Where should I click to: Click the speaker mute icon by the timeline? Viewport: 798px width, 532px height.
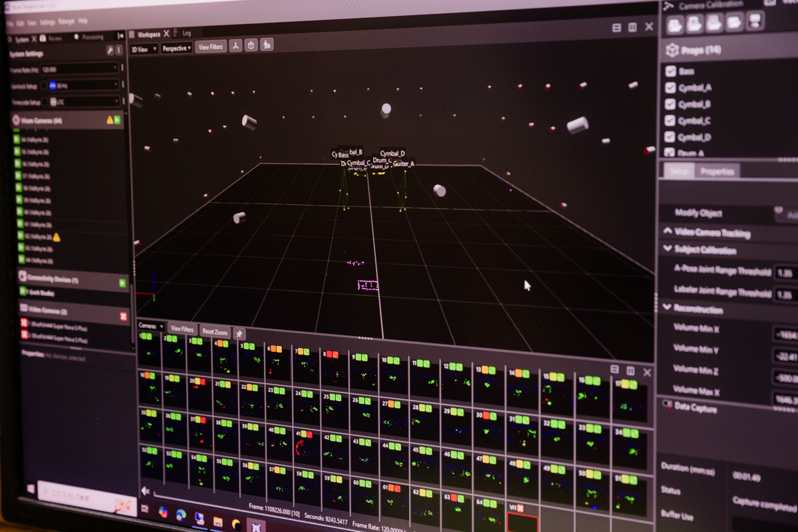click(x=144, y=491)
